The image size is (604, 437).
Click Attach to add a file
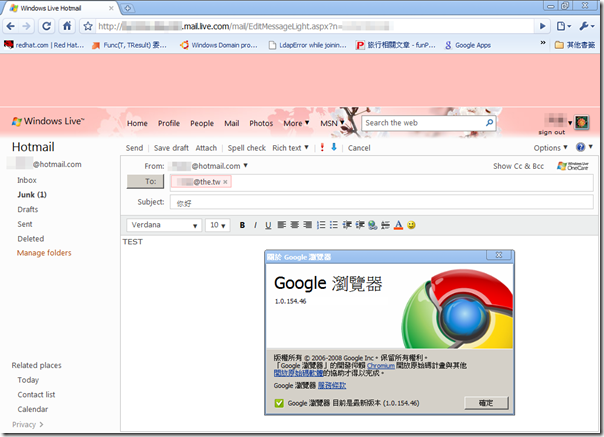tap(206, 148)
